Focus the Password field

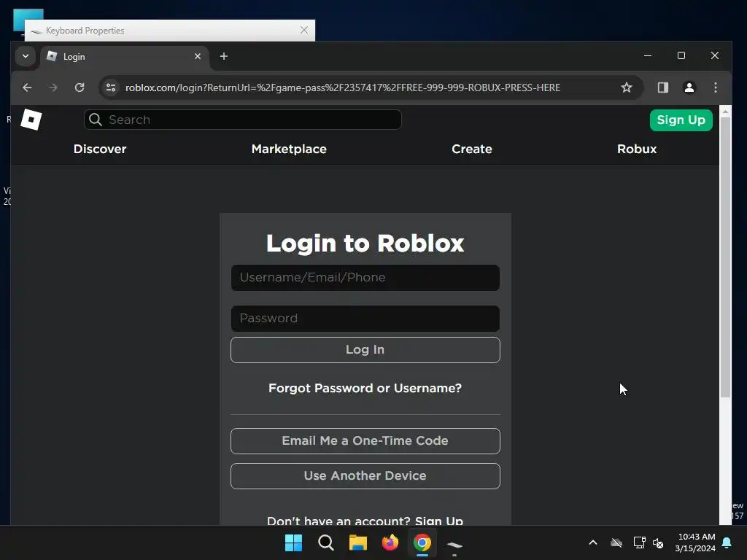tap(365, 319)
